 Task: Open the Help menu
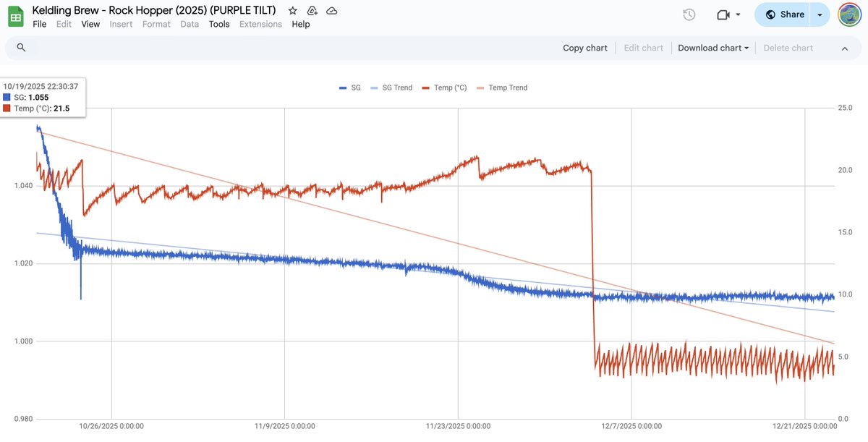[x=301, y=24]
